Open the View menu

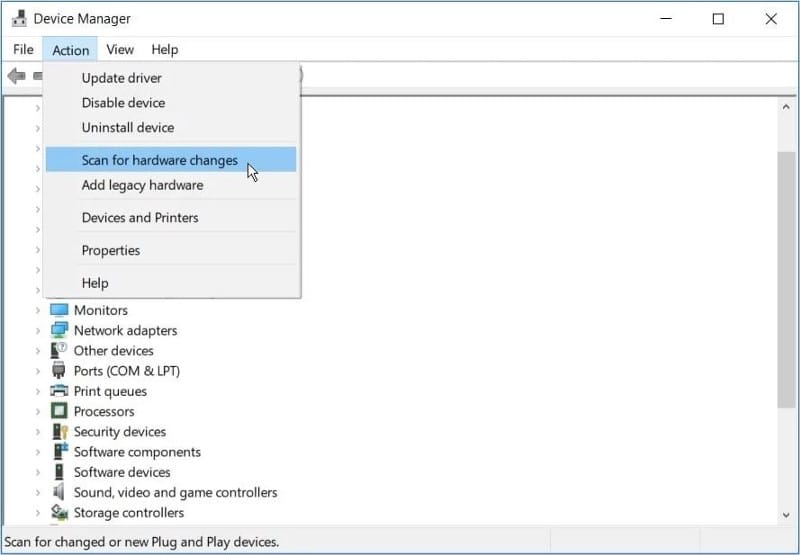pos(120,49)
